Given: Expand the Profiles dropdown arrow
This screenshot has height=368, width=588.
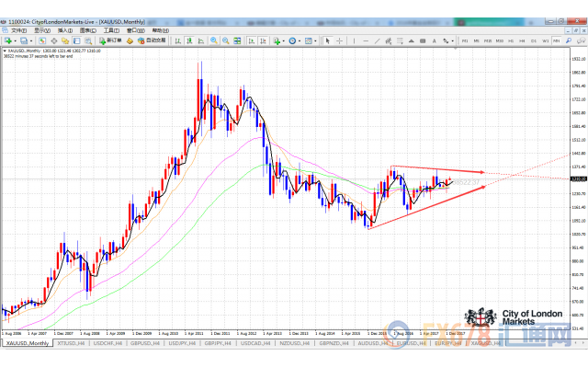Looking at the screenshot, I should 30,40.
